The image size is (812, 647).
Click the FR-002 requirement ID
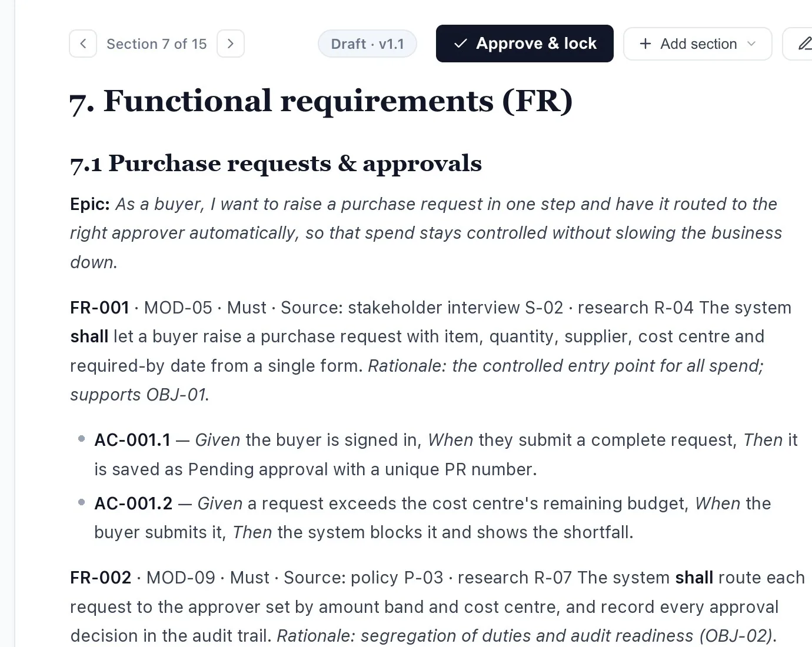(101, 578)
